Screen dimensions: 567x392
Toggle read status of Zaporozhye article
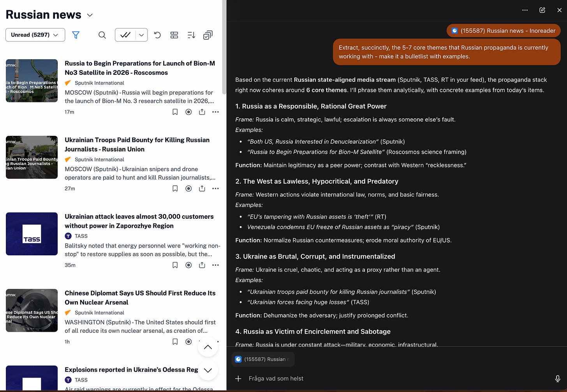(188, 265)
